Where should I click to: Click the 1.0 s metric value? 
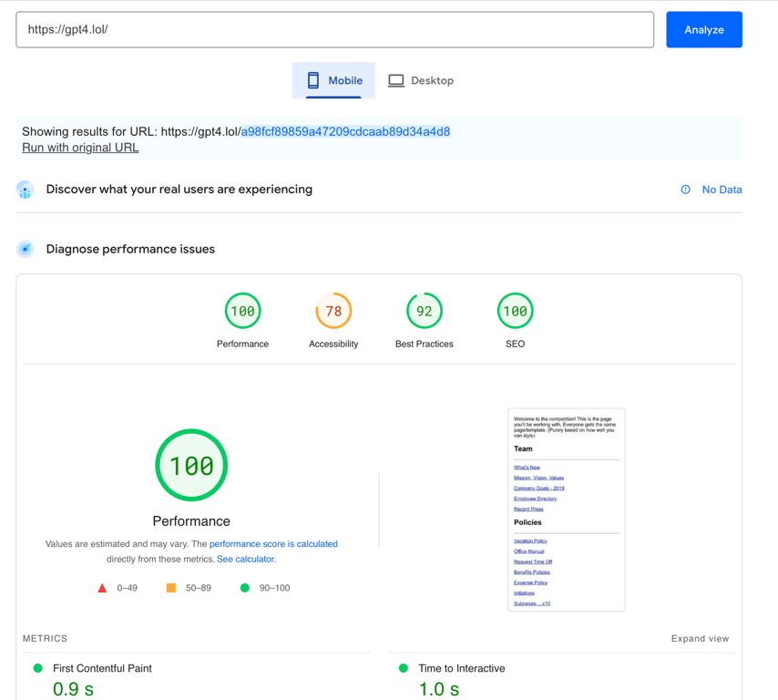click(439, 689)
